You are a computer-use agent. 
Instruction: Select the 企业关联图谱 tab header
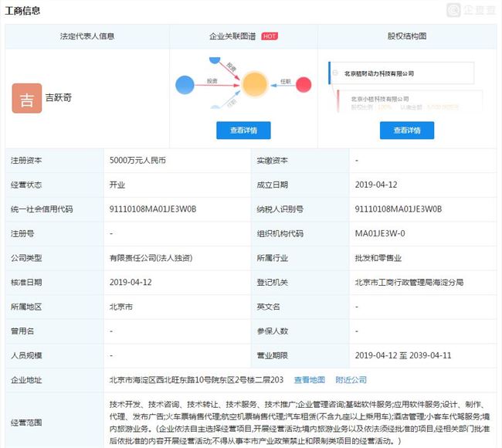point(243,36)
